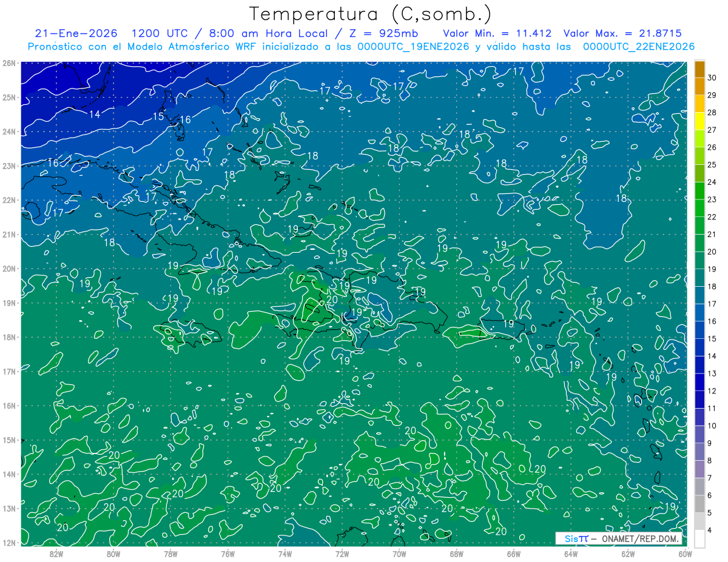Screen dimensions: 728x562
Task: Click 'Valor Min. = 11.412' readout
Action: [497, 33]
